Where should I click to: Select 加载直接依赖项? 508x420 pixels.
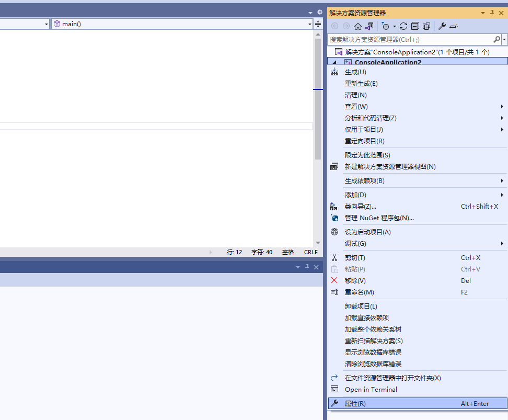418,318
